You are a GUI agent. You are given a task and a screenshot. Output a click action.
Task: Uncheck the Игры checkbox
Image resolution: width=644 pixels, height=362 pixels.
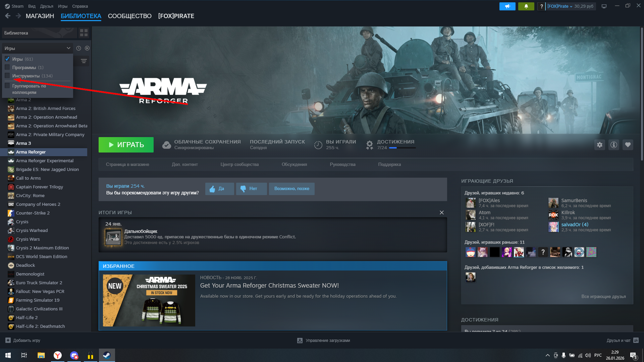click(7, 59)
